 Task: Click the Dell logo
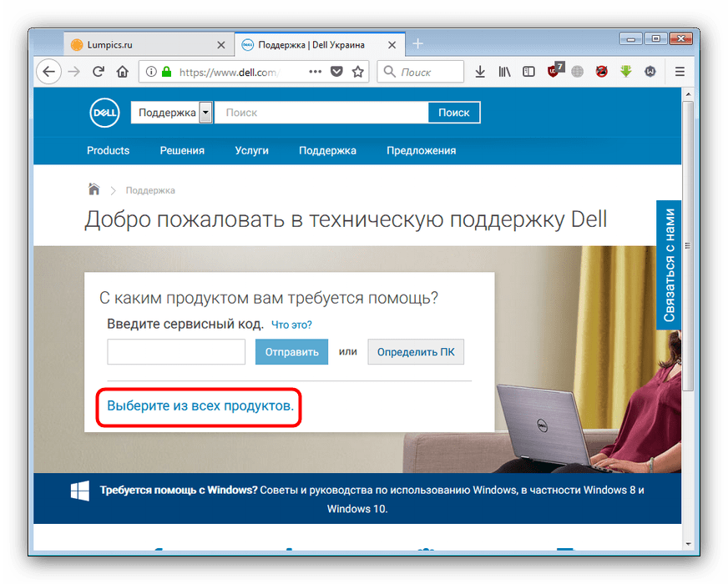[x=105, y=113]
